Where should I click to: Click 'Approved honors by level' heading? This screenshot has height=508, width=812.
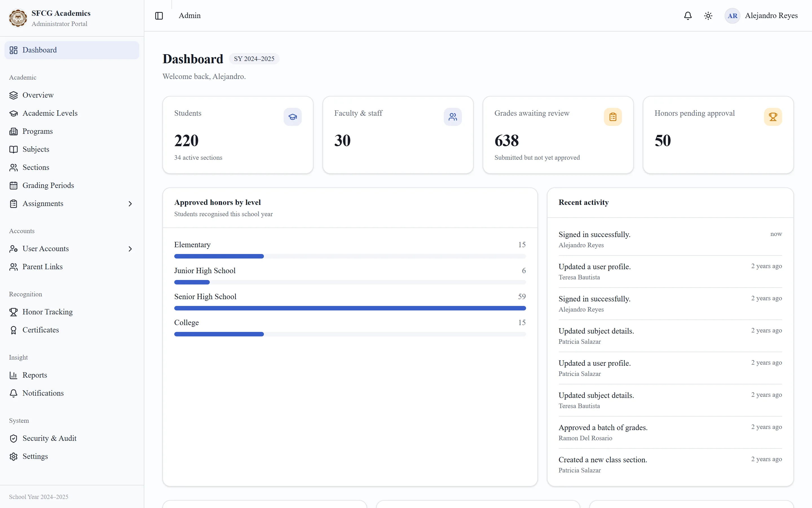tap(217, 203)
